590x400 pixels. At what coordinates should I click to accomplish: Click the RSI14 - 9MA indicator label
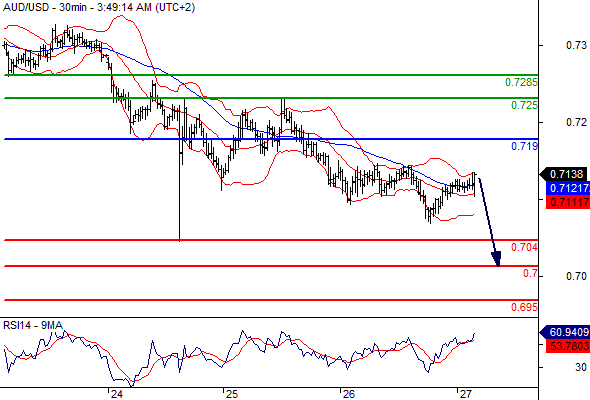click(x=33, y=325)
